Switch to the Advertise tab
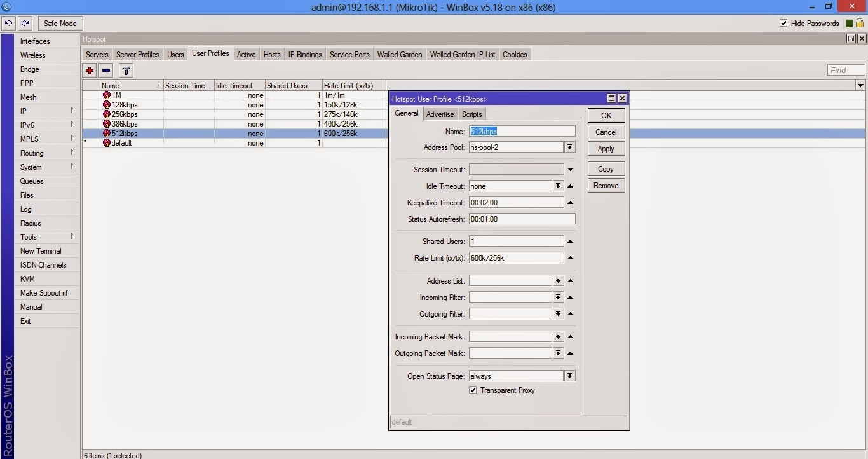868x459 pixels. click(440, 114)
